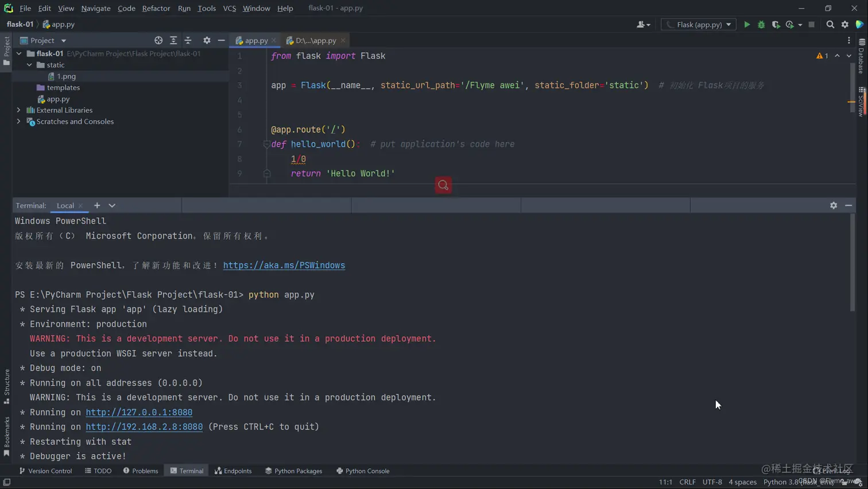Jump to previous highlighted error arrow
The width and height of the screenshot is (868, 489).
click(x=837, y=56)
